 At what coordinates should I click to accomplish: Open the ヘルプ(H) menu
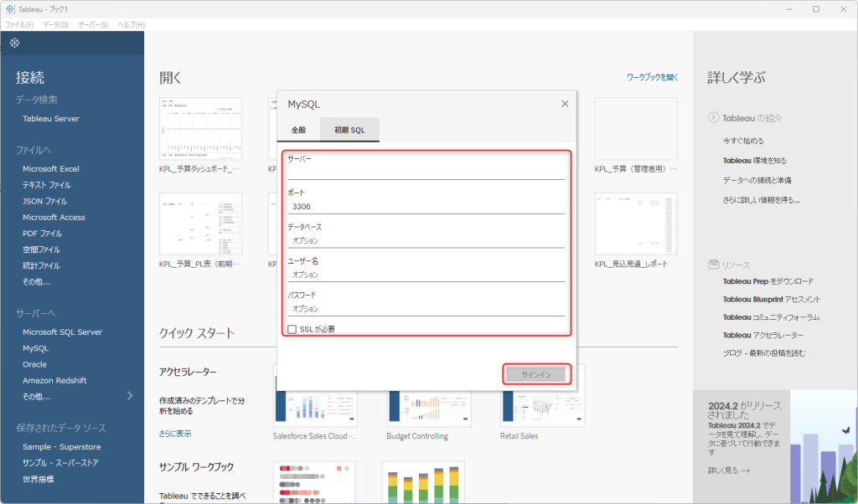click(x=132, y=24)
